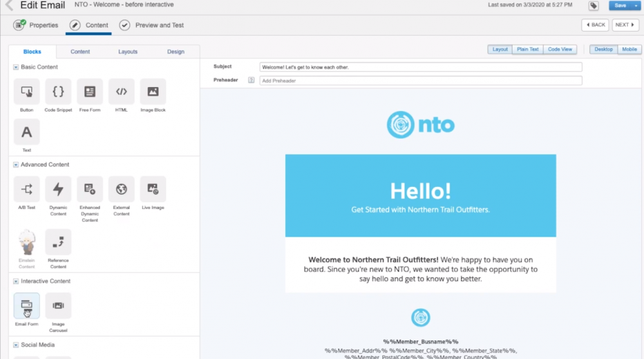Image resolution: width=644 pixels, height=359 pixels.
Task: Choose the Free Form block
Action: (x=90, y=92)
